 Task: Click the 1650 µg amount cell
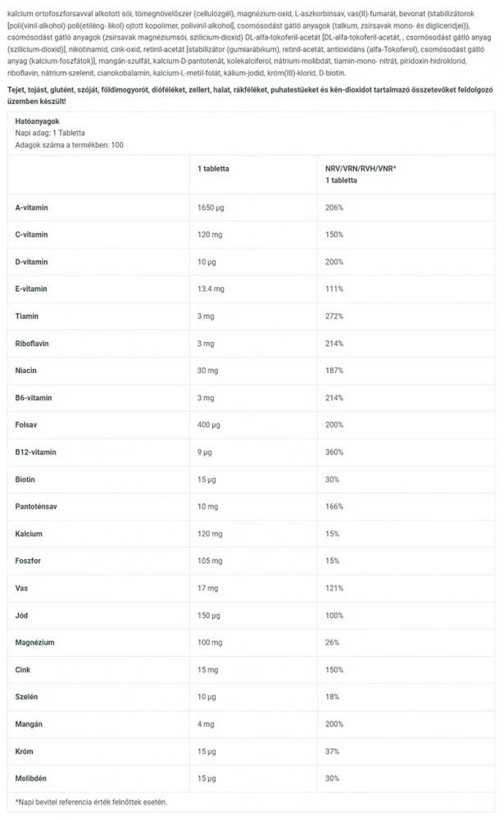click(x=211, y=207)
